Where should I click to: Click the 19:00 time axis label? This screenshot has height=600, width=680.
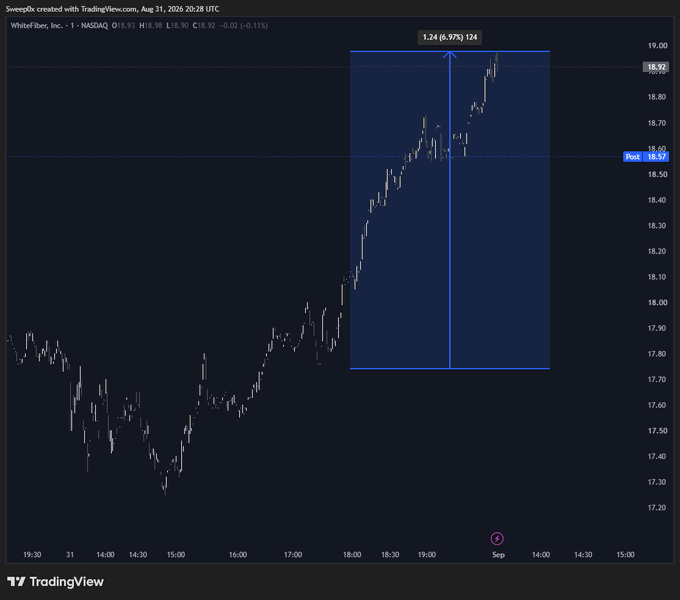point(427,554)
